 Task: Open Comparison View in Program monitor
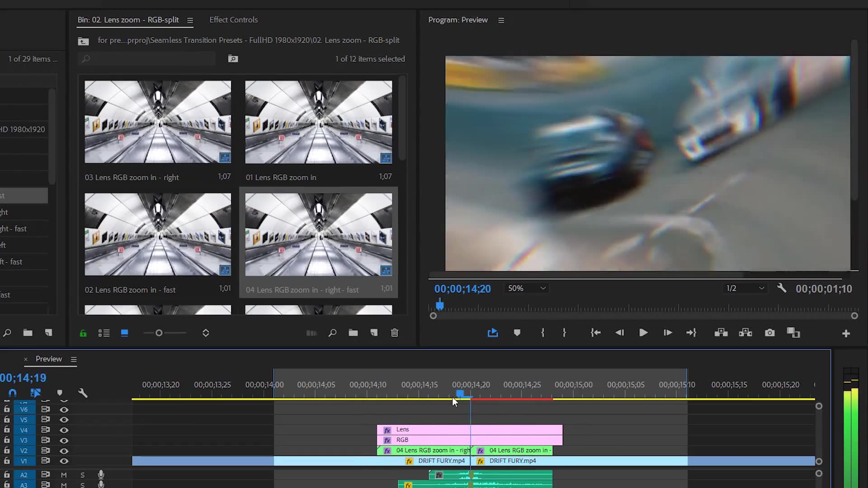point(793,333)
